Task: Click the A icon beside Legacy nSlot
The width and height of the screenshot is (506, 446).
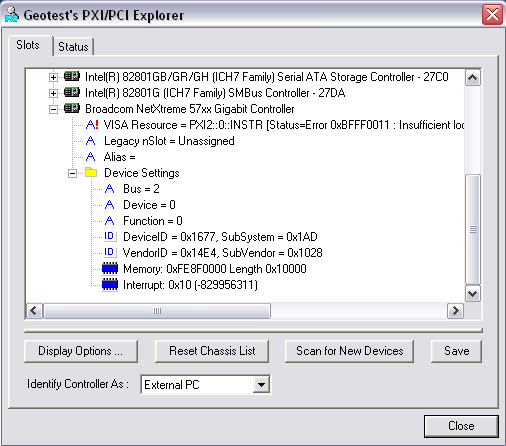Action: coord(90,141)
